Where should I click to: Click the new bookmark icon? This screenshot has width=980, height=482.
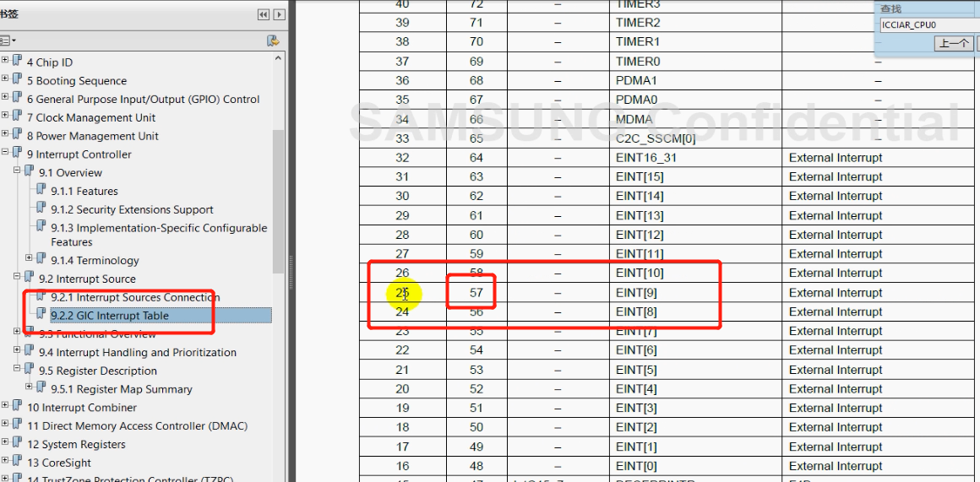[x=272, y=41]
